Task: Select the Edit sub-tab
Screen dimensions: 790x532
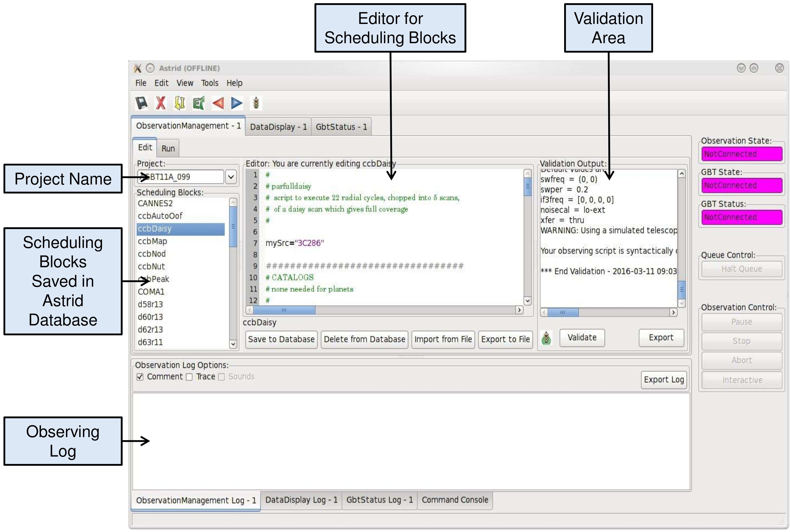Action: coord(145,147)
